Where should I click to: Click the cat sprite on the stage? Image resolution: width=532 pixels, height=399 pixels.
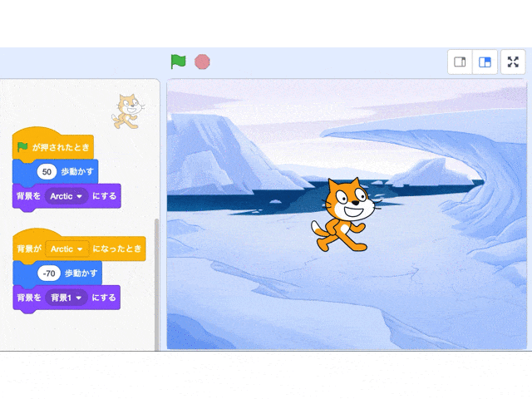[x=346, y=214]
